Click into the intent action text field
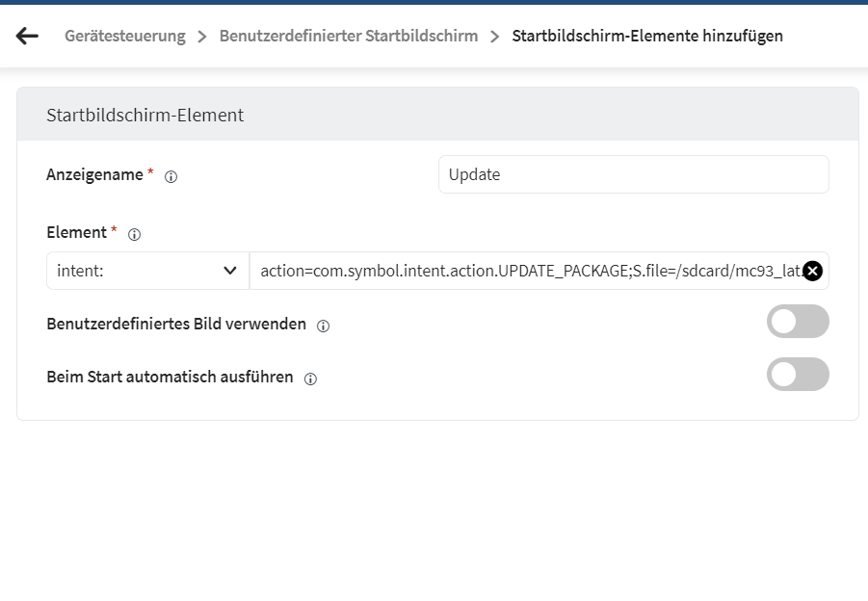Screen dimensions: 868x601 tap(525, 272)
